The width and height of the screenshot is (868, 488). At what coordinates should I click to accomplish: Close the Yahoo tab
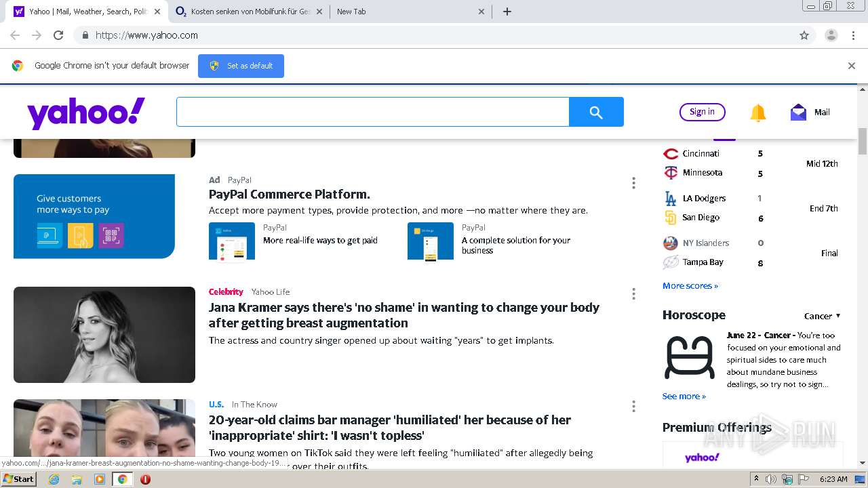157,12
